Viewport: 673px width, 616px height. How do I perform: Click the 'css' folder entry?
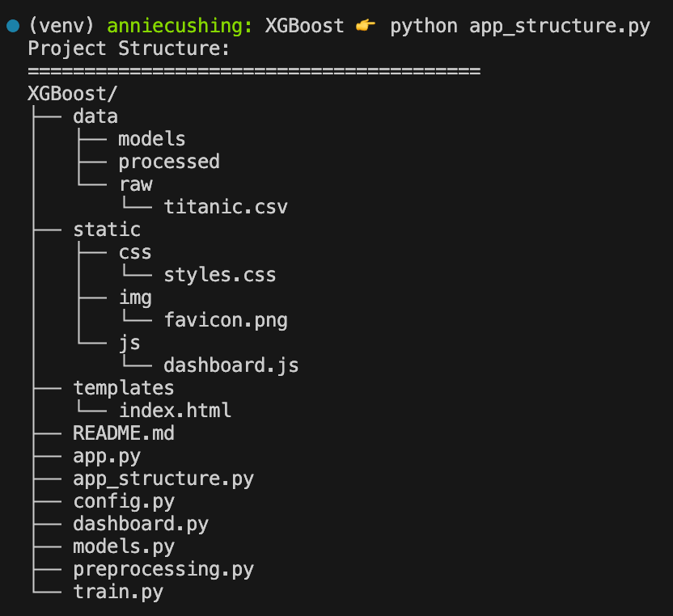pos(135,253)
